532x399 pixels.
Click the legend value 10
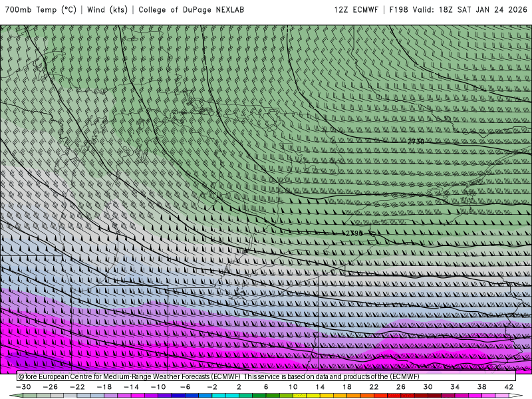tap(293, 387)
